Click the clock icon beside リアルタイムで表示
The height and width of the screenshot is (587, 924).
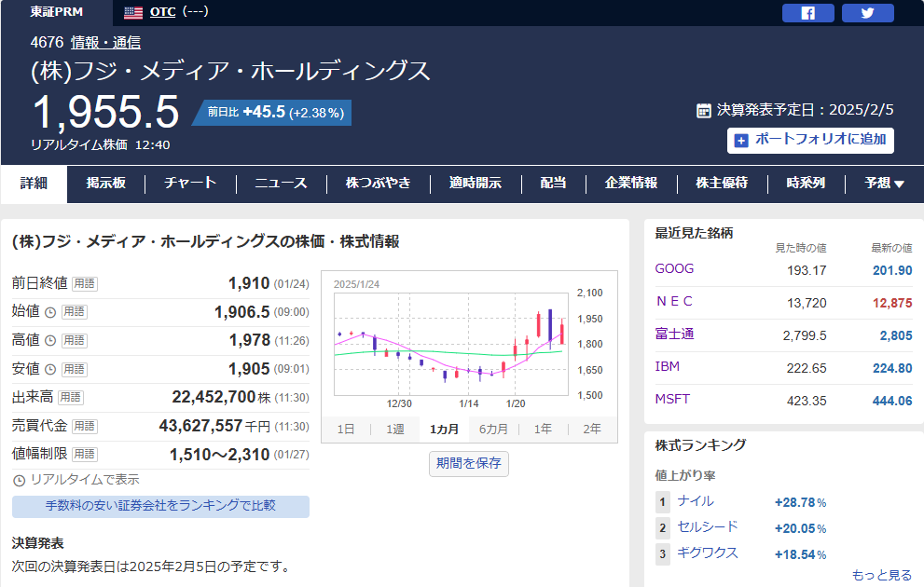tap(20, 480)
